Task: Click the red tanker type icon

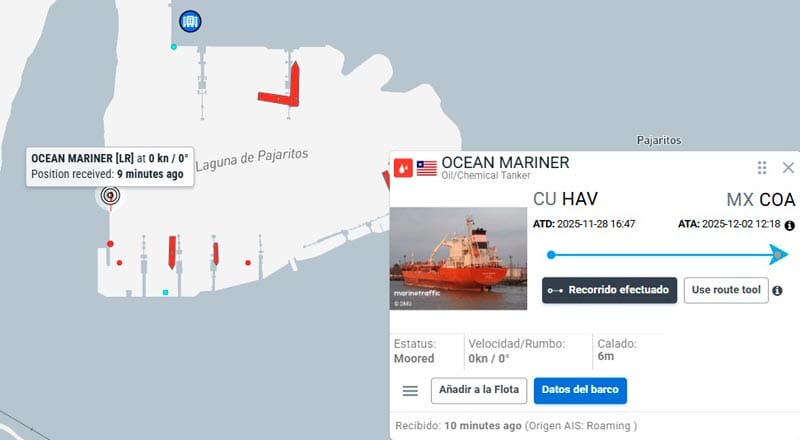Action: tap(403, 168)
